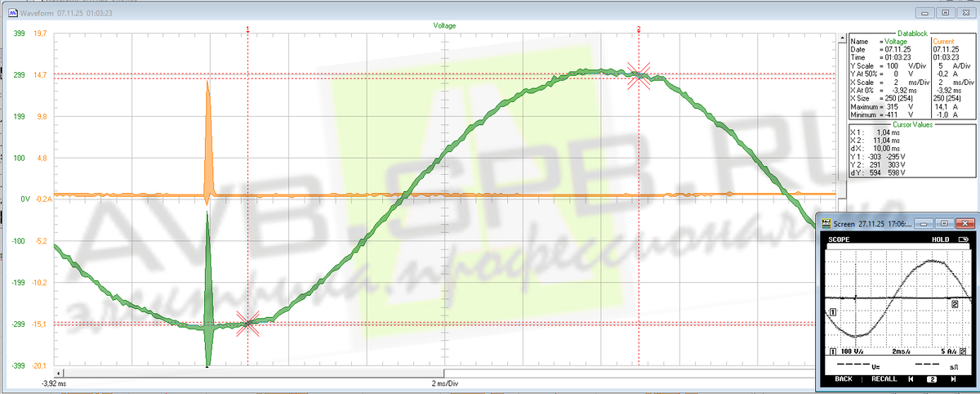The height and width of the screenshot is (394, 980).
Task: Click the orange Current name in Datablock
Action: 943,41
